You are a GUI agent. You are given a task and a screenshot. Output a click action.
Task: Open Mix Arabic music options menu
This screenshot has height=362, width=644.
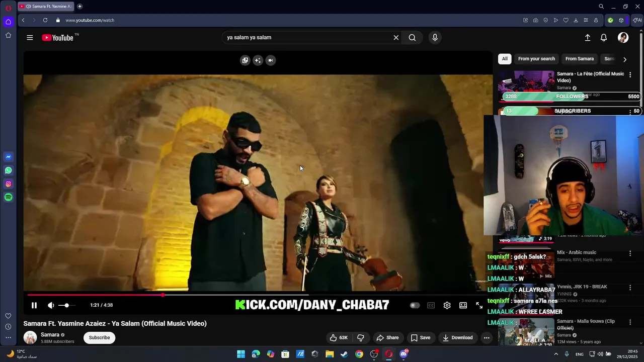click(630, 253)
